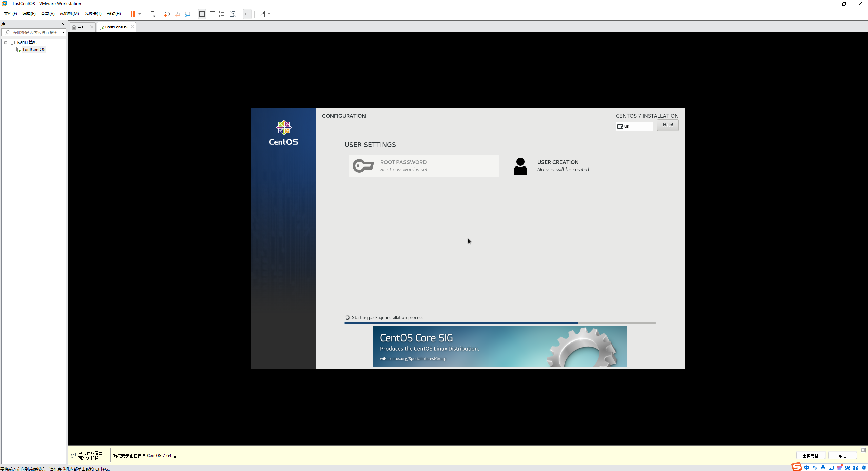Send Ctrl+Alt+Del to the virtual machine
Screen dimensions: 868x471
click(x=153, y=14)
